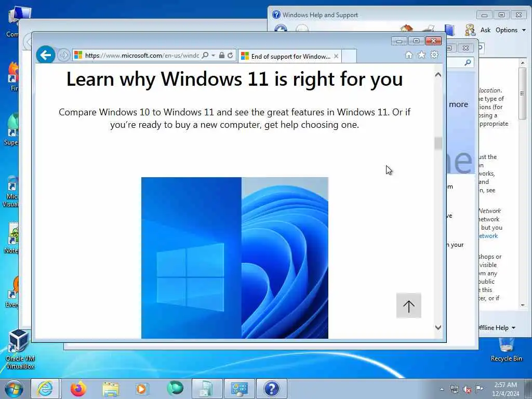Click Ask in Windows Help and Support
This screenshot has height=399, width=532.
[x=485, y=30]
